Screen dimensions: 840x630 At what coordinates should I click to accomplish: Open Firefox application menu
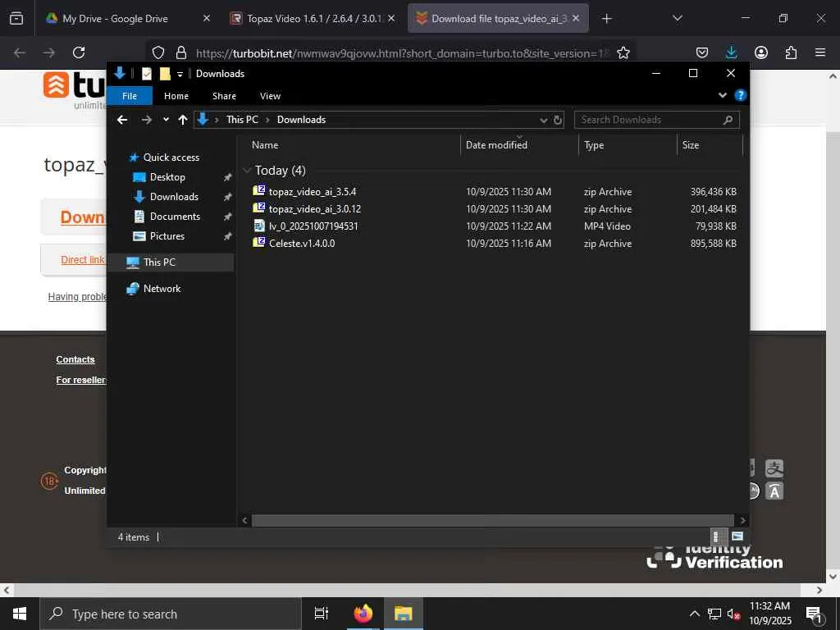coord(820,52)
